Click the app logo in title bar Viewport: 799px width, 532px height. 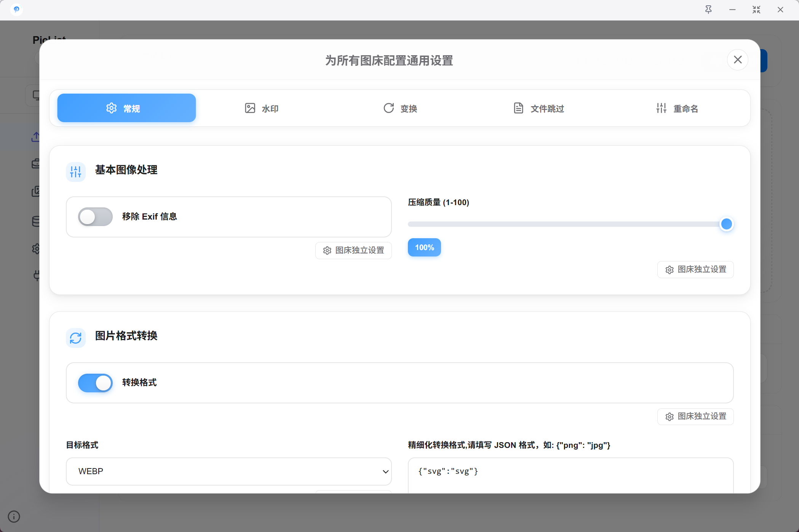(16, 10)
